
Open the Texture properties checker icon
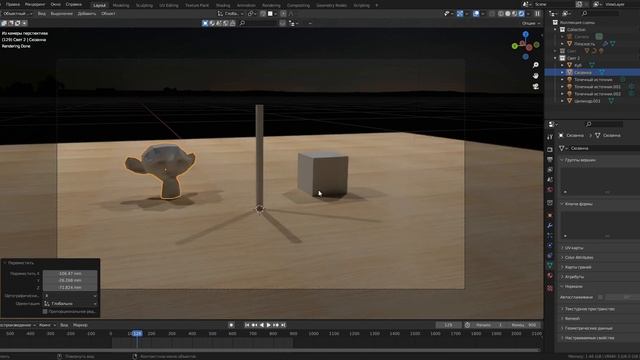point(550,288)
